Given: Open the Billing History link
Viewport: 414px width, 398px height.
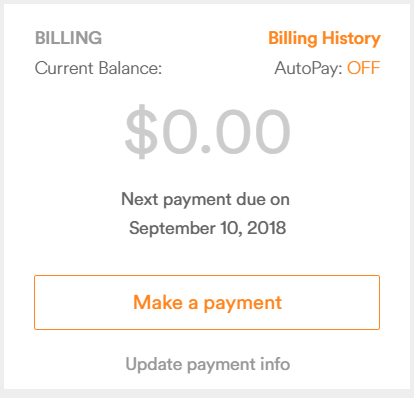Looking at the screenshot, I should (x=324, y=38).
